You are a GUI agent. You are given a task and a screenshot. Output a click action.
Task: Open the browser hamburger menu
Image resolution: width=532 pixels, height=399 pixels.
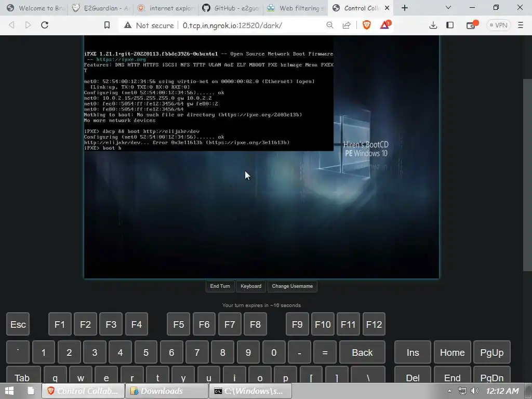coord(521,25)
